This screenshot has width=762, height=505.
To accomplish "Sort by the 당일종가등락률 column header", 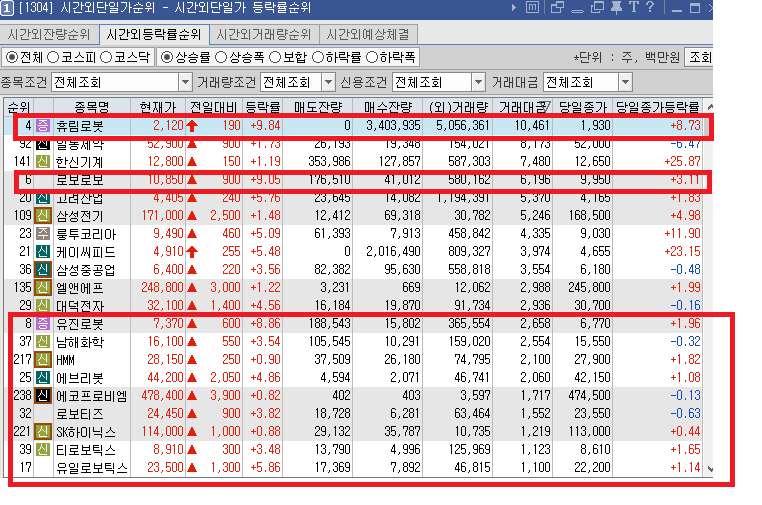I will coord(657,106).
